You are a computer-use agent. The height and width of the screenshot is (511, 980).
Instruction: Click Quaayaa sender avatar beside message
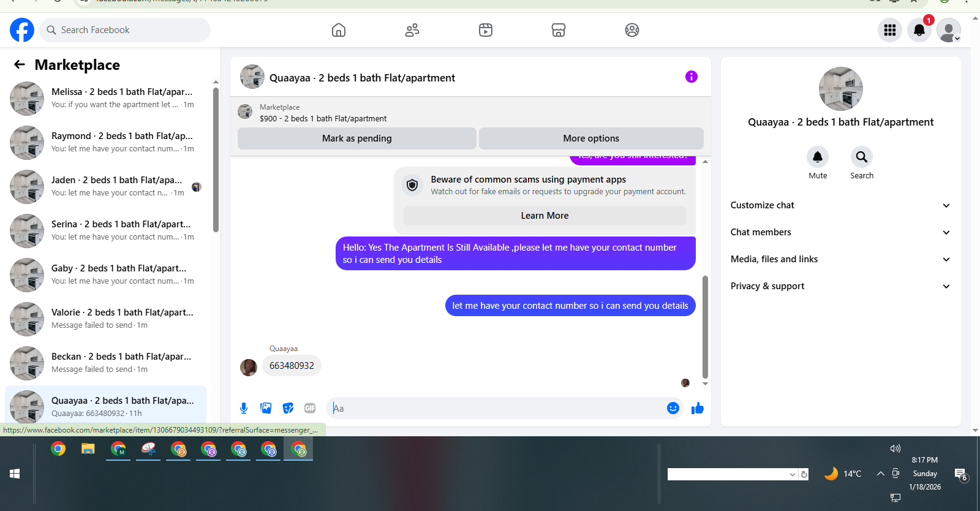(x=249, y=367)
